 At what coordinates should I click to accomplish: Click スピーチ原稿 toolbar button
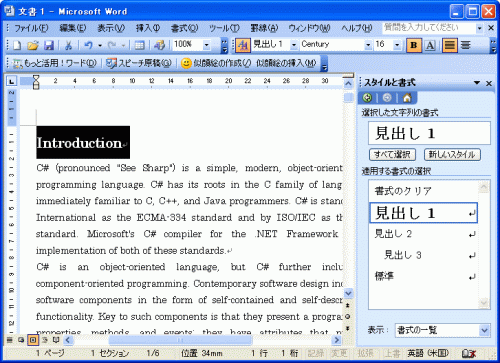(139, 63)
